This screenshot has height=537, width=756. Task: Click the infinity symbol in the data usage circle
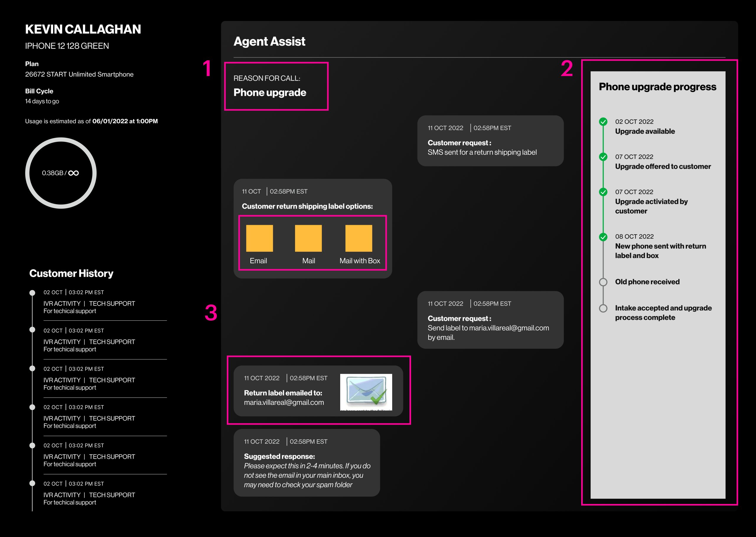click(x=73, y=172)
